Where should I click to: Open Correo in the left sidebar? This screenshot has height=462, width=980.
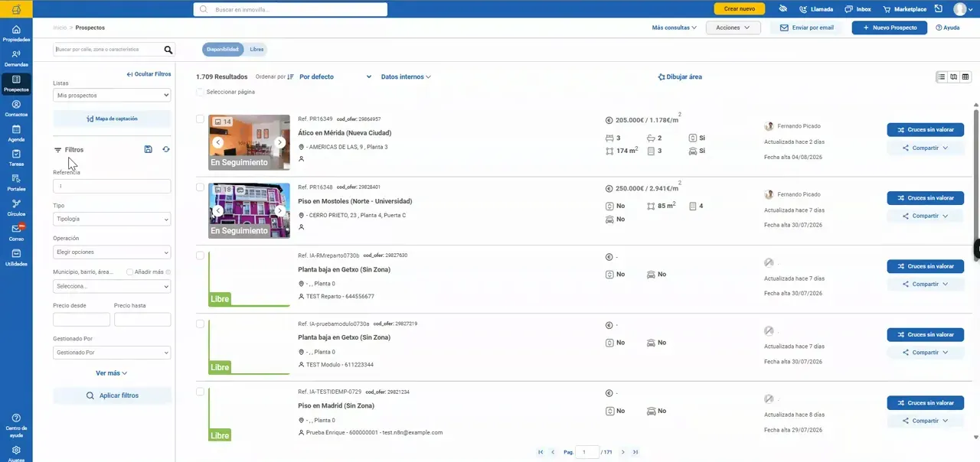(x=16, y=233)
